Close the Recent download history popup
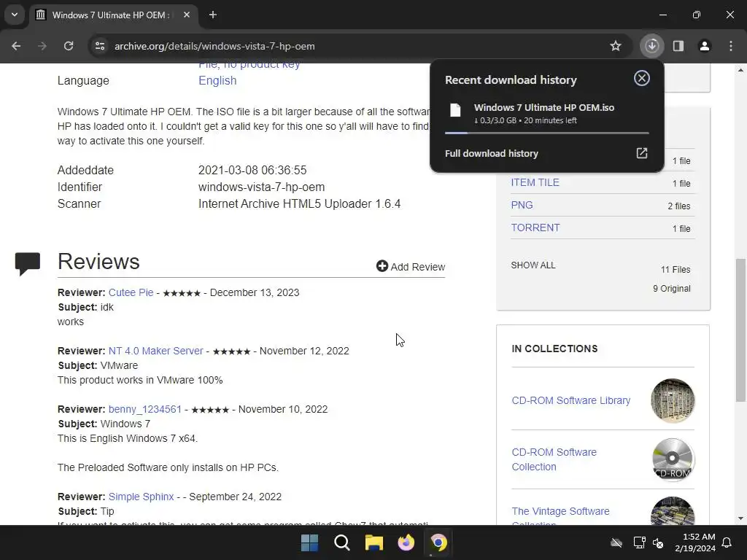747x560 pixels. [x=642, y=78]
